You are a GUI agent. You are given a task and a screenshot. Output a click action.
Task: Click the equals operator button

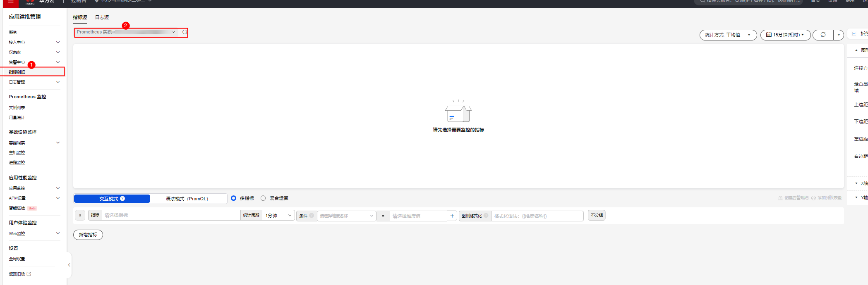(383, 216)
